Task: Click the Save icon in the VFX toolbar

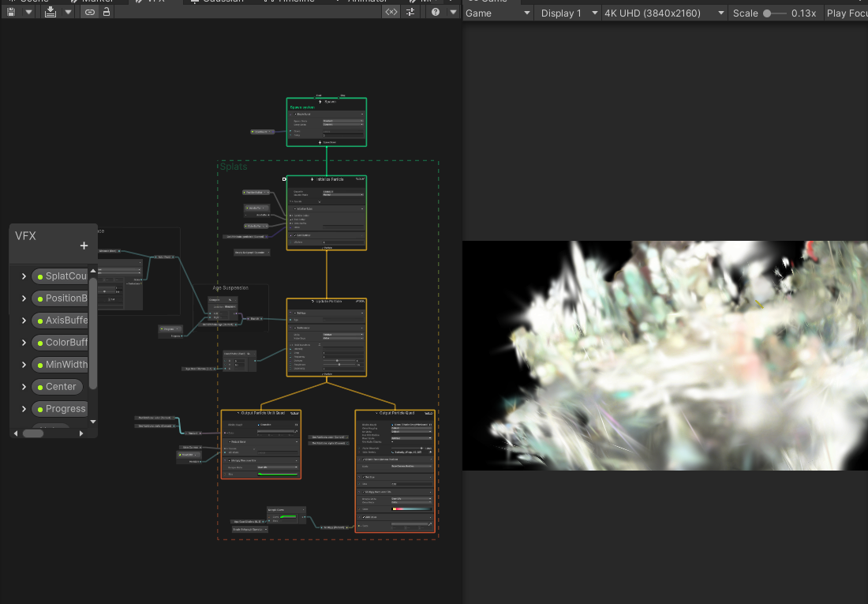Action: coord(10,13)
